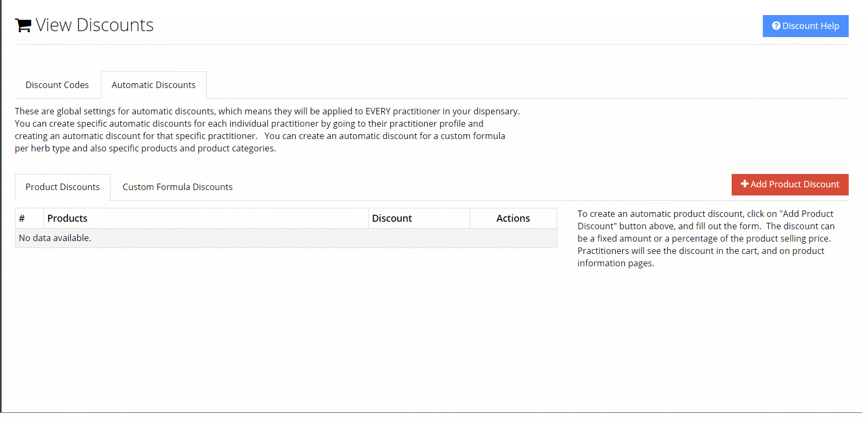Click the Add Product Discount button

[x=790, y=184]
